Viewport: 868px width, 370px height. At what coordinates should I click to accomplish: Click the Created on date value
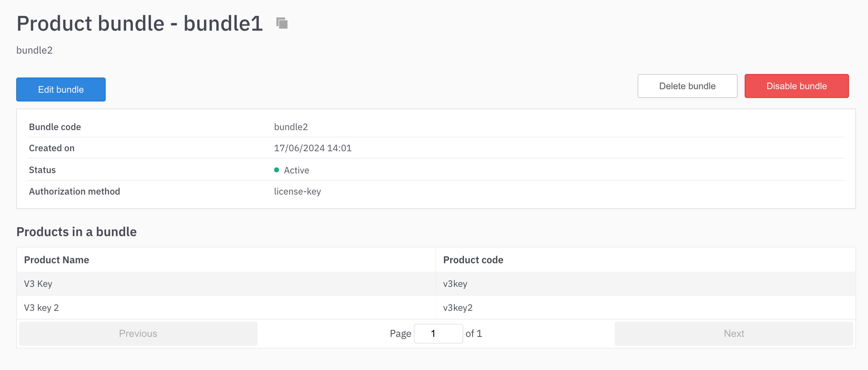[x=313, y=148]
